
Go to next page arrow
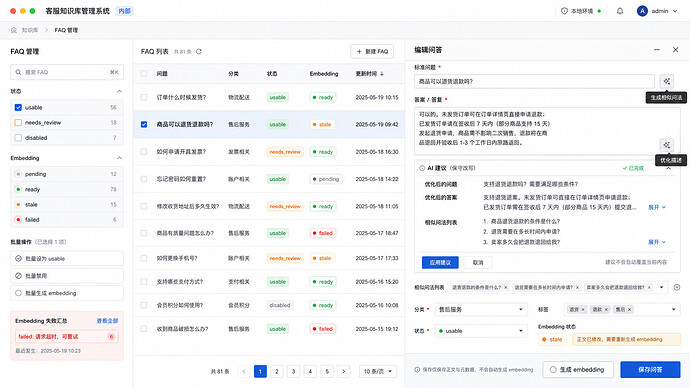344,371
